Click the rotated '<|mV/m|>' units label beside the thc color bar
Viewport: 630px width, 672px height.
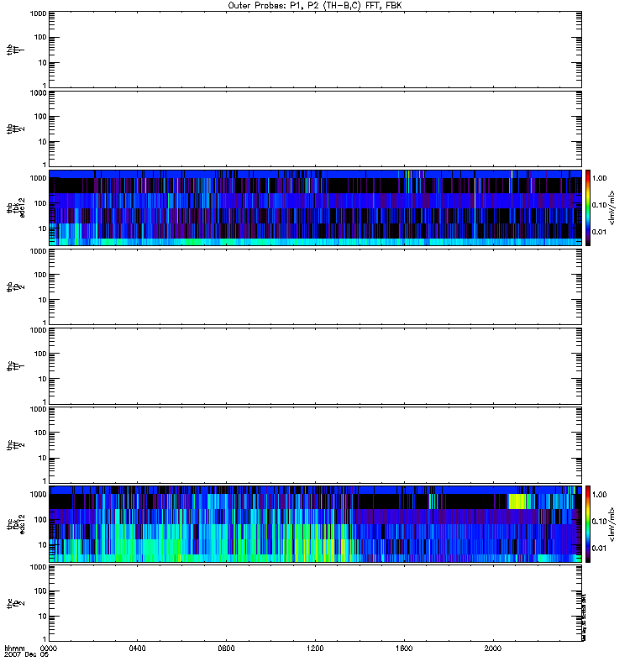612,524
